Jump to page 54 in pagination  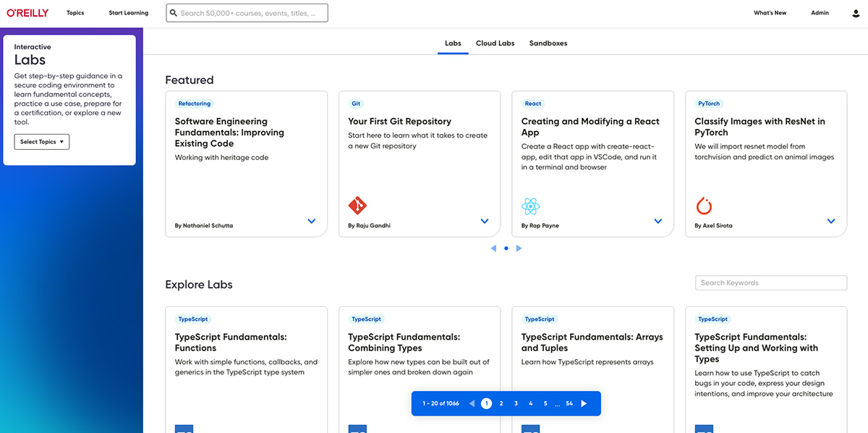click(569, 403)
